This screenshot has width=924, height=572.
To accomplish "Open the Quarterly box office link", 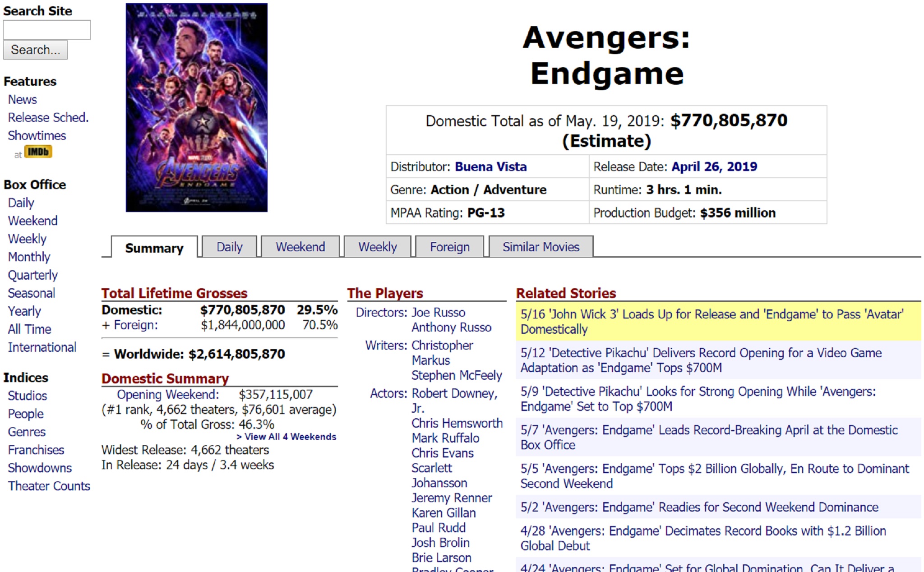I will 33,275.
